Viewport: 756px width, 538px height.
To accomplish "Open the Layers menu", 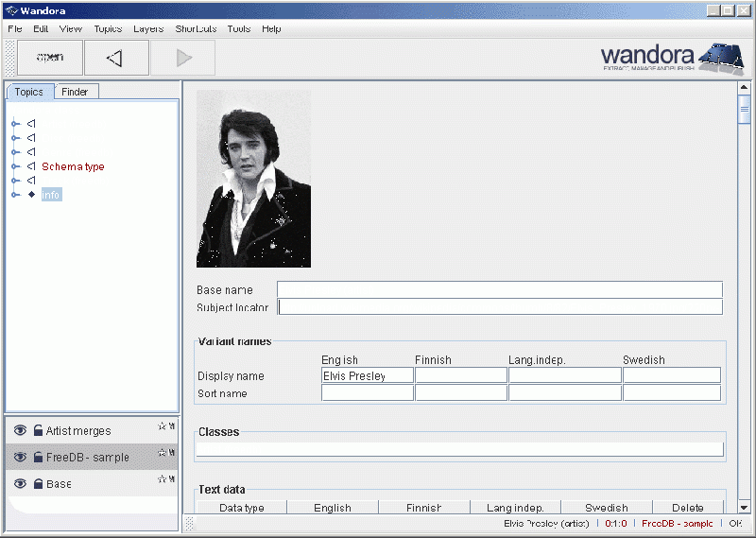I will pyautogui.click(x=148, y=28).
